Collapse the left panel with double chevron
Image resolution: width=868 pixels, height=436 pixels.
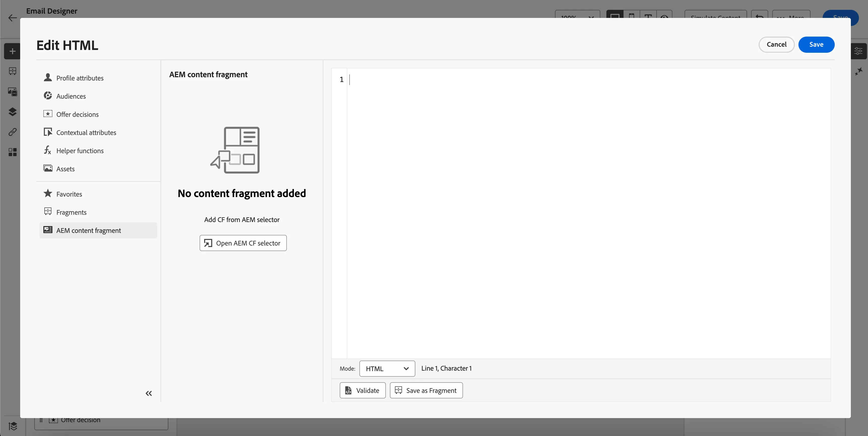pos(149,393)
